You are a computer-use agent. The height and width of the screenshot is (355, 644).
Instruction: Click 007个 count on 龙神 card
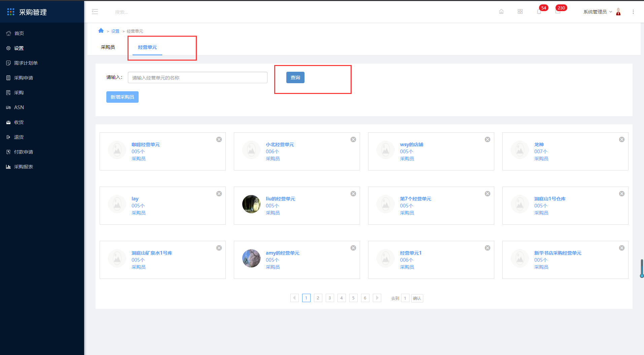541,152
